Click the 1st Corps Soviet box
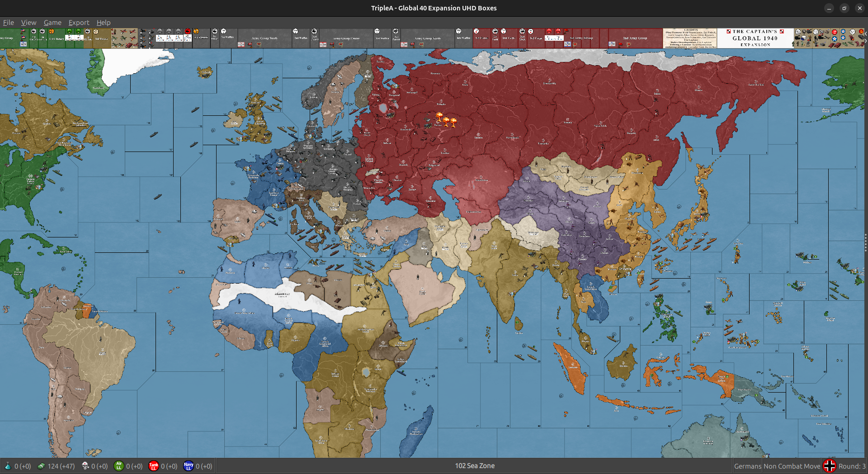The image size is (868, 474). coord(481,38)
